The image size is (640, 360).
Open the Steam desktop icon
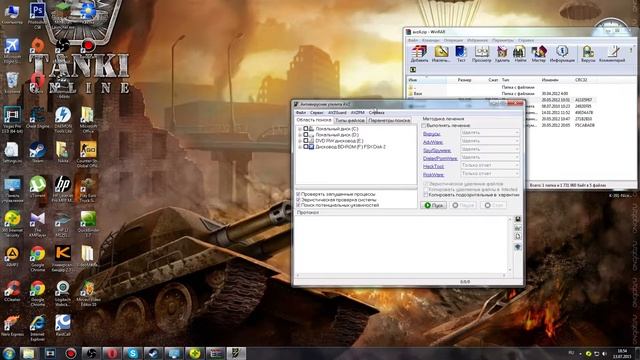37,152
